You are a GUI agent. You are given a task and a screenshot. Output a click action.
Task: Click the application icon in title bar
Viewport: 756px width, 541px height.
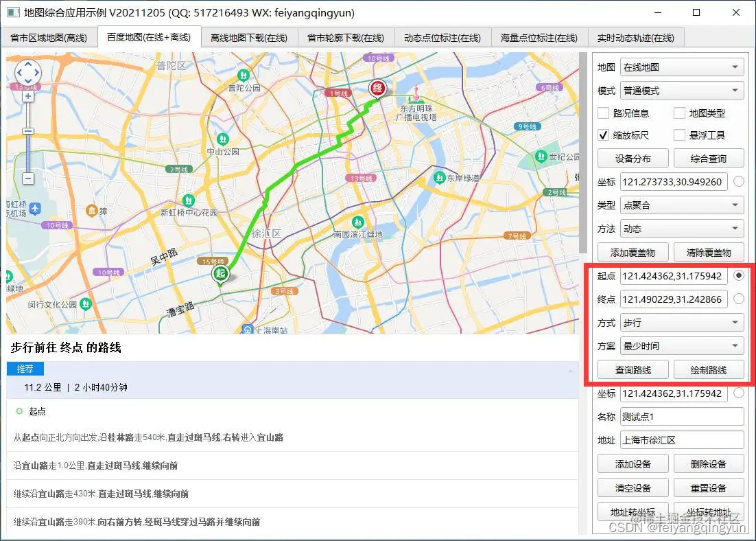(x=13, y=12)
